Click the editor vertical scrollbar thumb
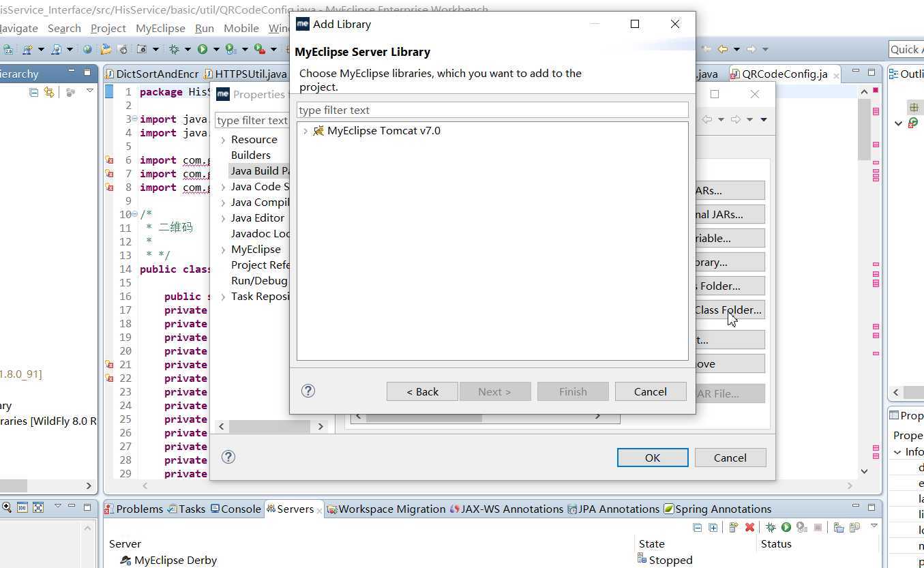Image resolution: width=924 pixels, height=568 pixels. tap(864, 130)
